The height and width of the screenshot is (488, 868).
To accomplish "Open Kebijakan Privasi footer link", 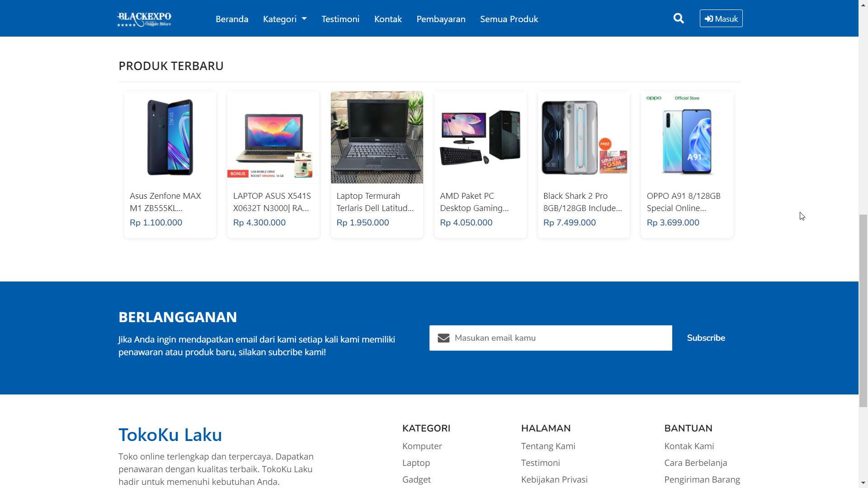I will click(554, 479).
